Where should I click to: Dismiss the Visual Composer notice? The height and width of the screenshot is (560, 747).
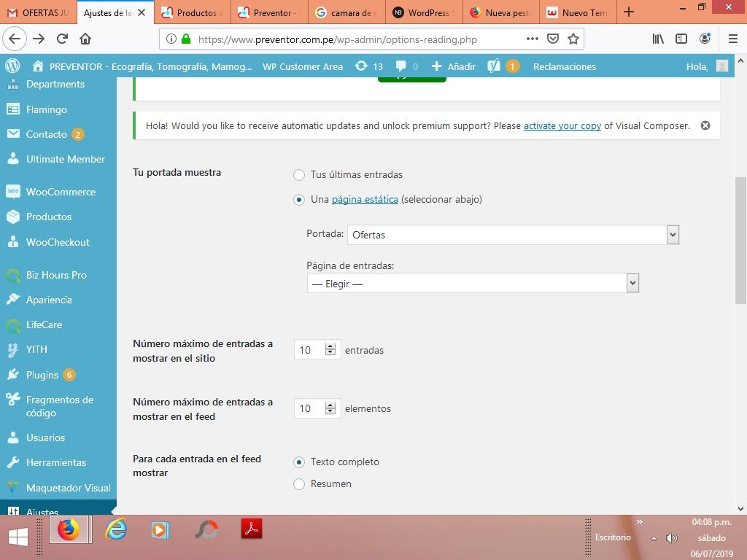click(x=705, y=125)
